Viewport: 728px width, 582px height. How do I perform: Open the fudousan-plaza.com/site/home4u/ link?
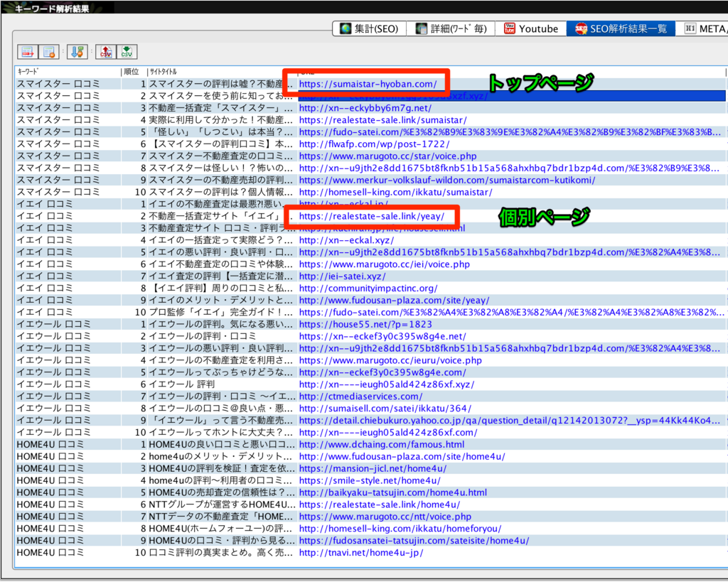tap(402, 457)
